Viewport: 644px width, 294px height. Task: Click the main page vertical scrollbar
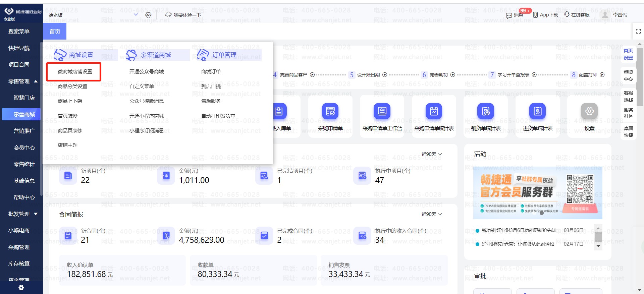pyautogui.click(x=640, y=77)
